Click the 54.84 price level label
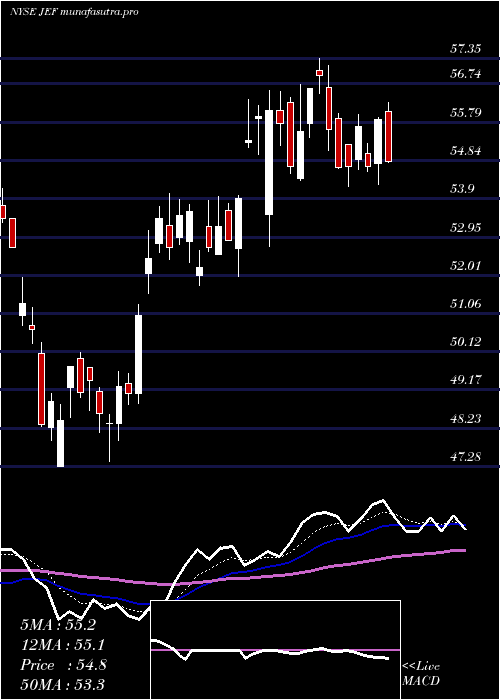Viewport: 500px width, 700px height. 466,151
